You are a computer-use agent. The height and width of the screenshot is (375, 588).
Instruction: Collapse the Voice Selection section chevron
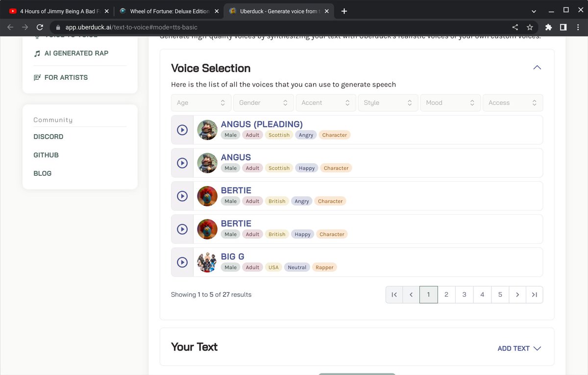537,68
